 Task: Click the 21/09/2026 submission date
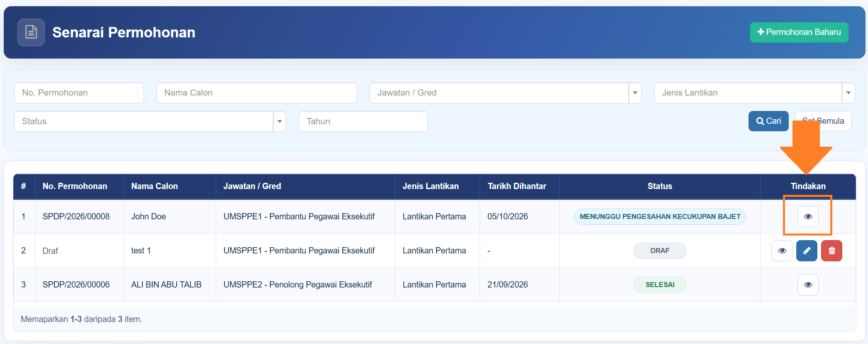(x=507, y=285)
